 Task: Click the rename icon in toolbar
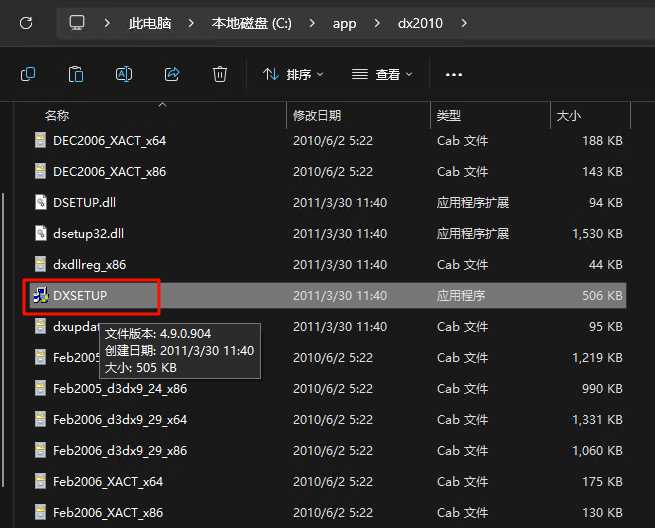coord(124,74)
